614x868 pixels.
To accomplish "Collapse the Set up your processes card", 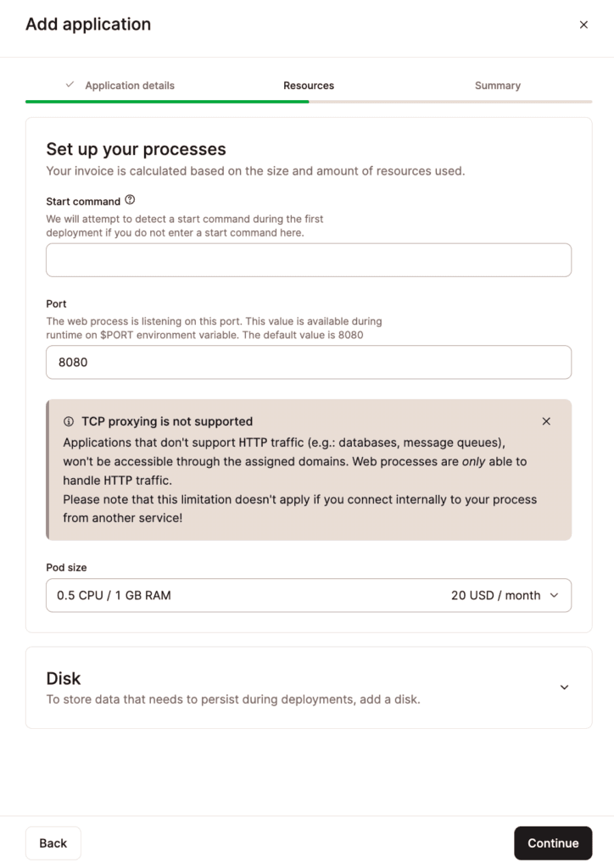I will pyautogui.click(x=137, y=148).
